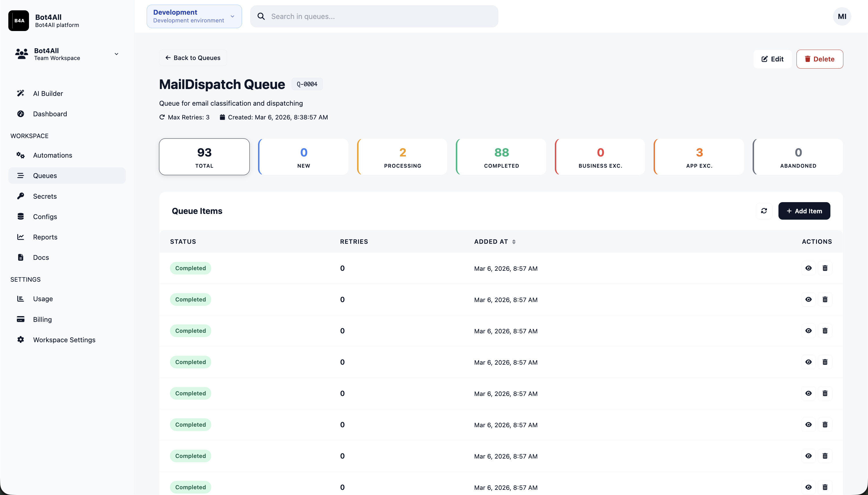Screen dimensions: 868x495
Task: Open Reports in the sidebar
Action: pos(67,237)
